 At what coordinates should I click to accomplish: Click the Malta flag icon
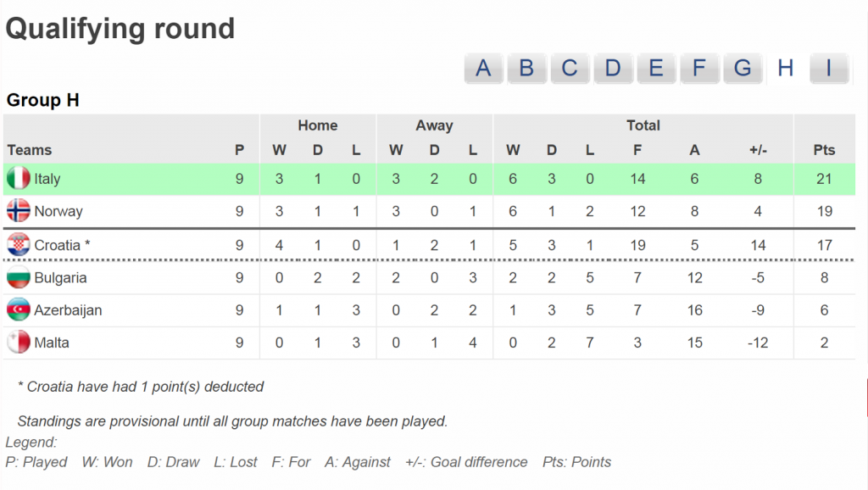point(18,342)
